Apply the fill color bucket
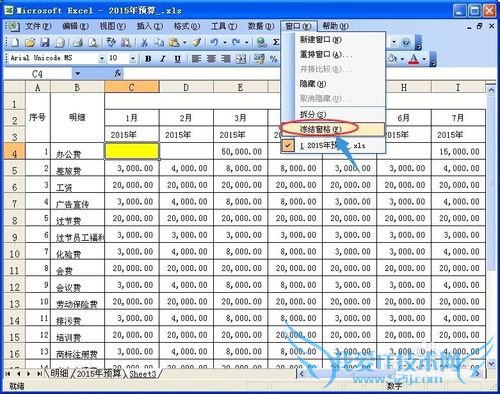 (x=392, y=59)
